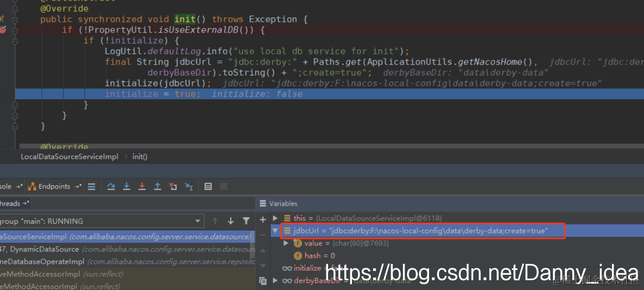Click LocalDataSourceServiceImpl in the breadcrumb
The image size is (644, 290).
(x=70, y=157)
